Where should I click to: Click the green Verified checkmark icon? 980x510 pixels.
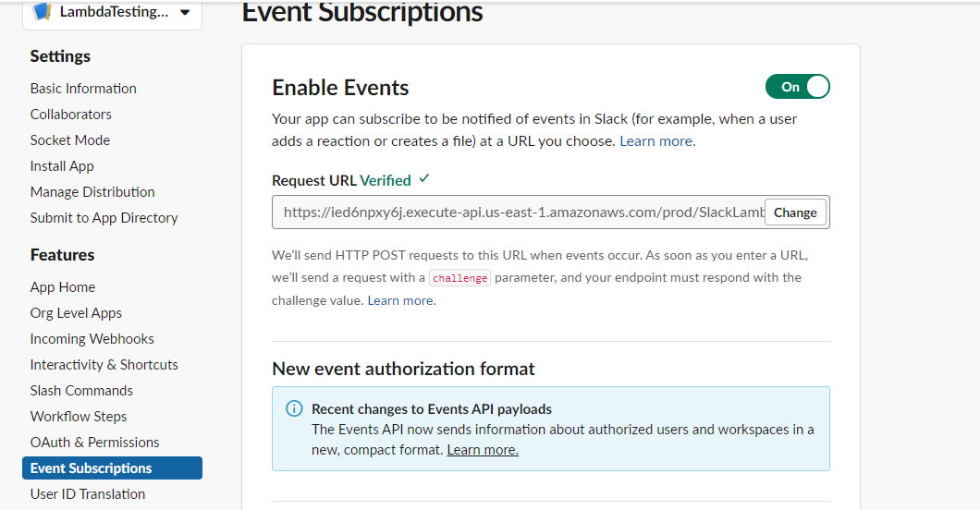423,179
